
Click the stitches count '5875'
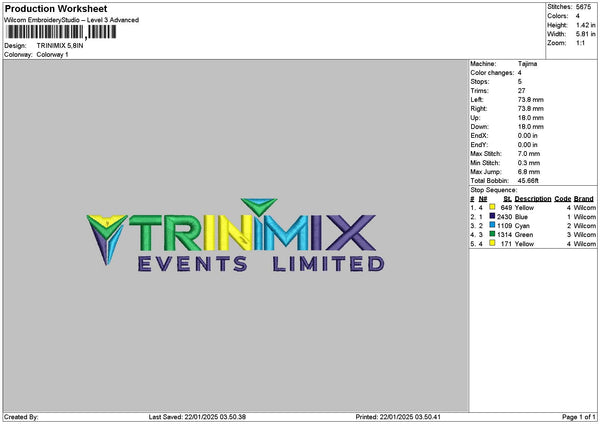pyautogui.click(x=583, y=7)
